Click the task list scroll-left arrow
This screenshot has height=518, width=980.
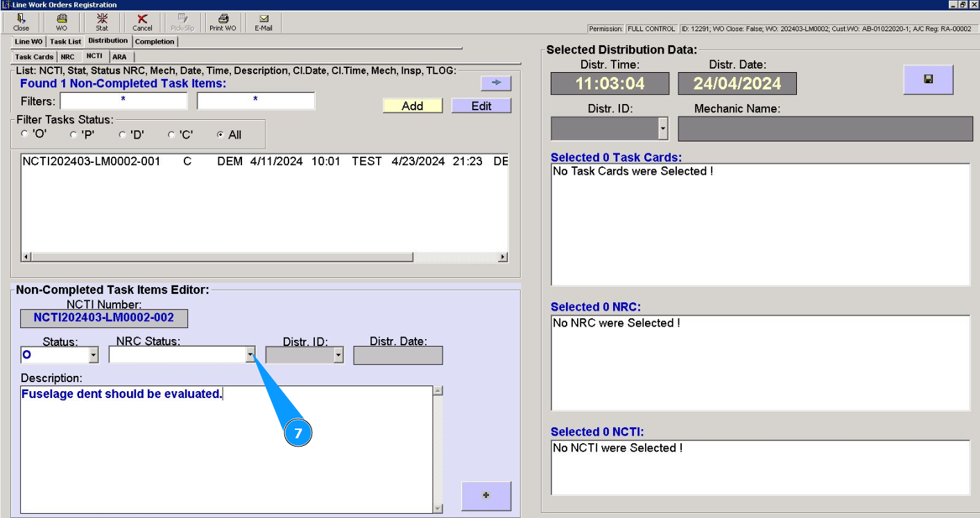coord(26,257)
